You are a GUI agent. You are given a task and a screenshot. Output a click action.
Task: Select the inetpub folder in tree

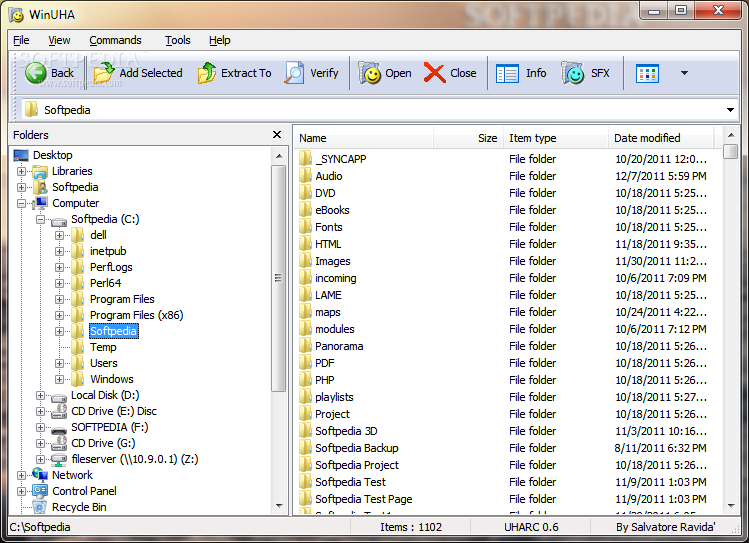click(x=108, y=251)
